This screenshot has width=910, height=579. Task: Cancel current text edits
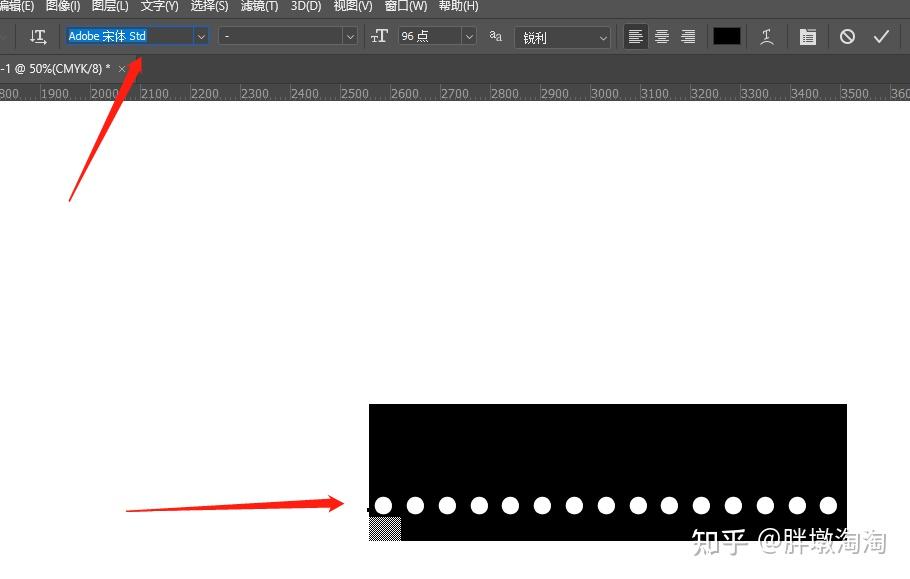click(847, 37)
